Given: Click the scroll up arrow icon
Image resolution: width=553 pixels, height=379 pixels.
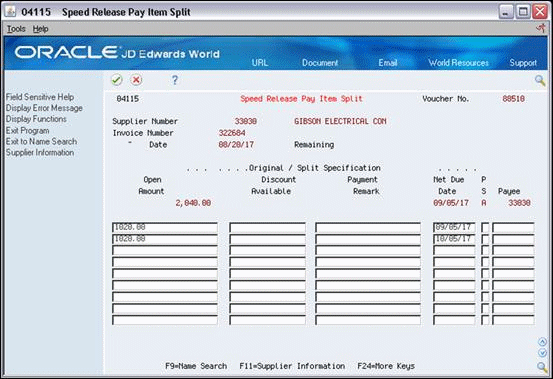Looking at the screenshot, I should pos(542,342).
